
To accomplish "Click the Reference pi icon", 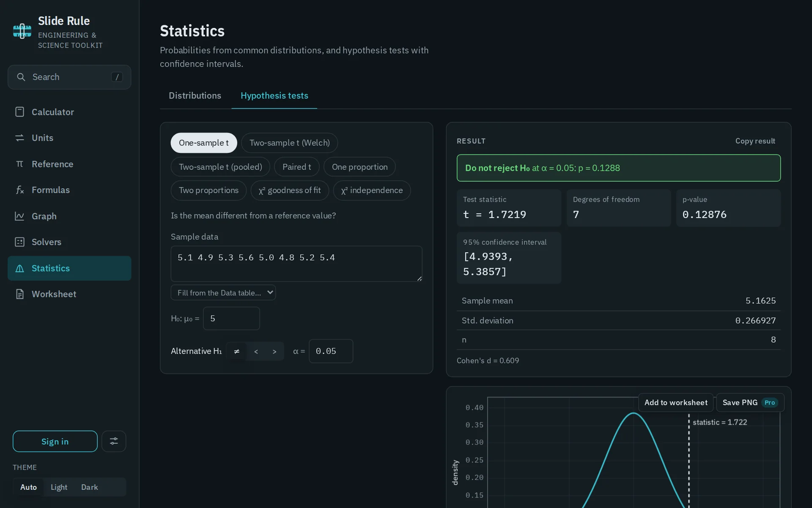I will point(19,164).
